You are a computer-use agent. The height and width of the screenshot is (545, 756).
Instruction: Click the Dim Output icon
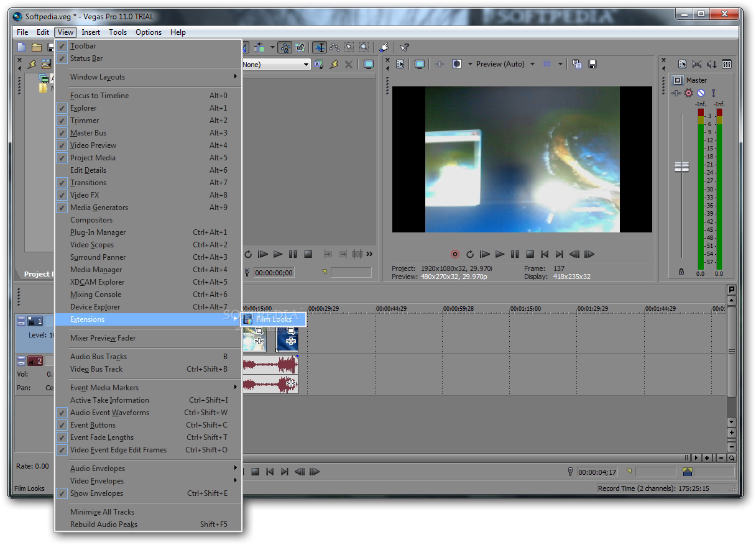[x=712, y=64]
